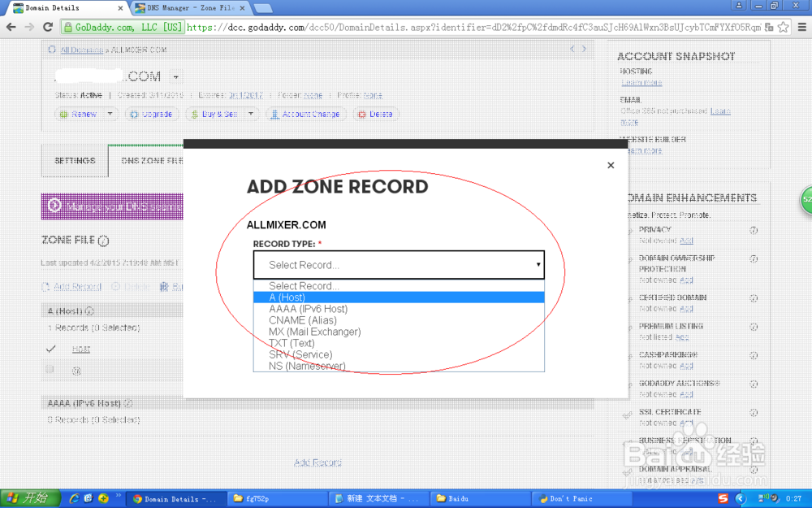The image size is (812, 508).
Task: Add Domain Ownership Protection
Action: pos(687,280)
